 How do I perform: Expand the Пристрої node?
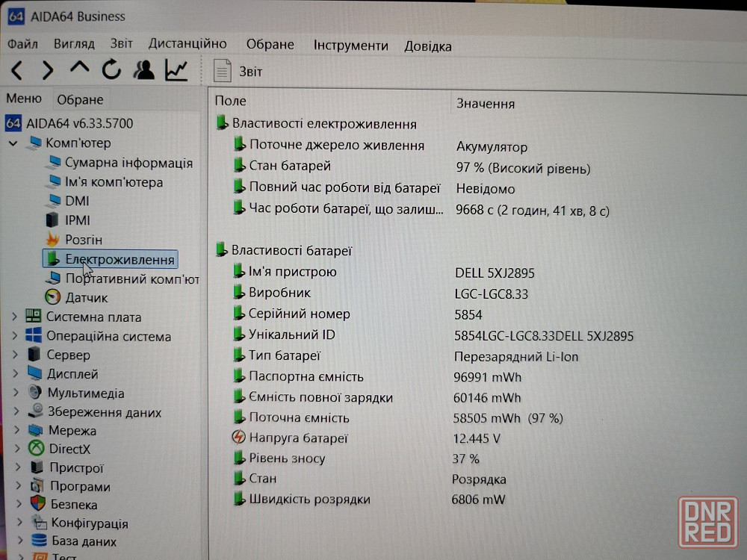pos(18,467)
